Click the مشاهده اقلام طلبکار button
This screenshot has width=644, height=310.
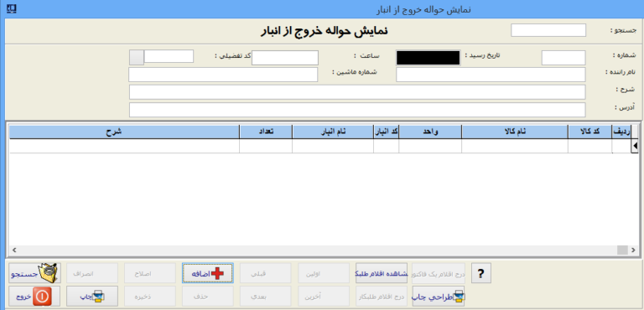tap(382, 273)
